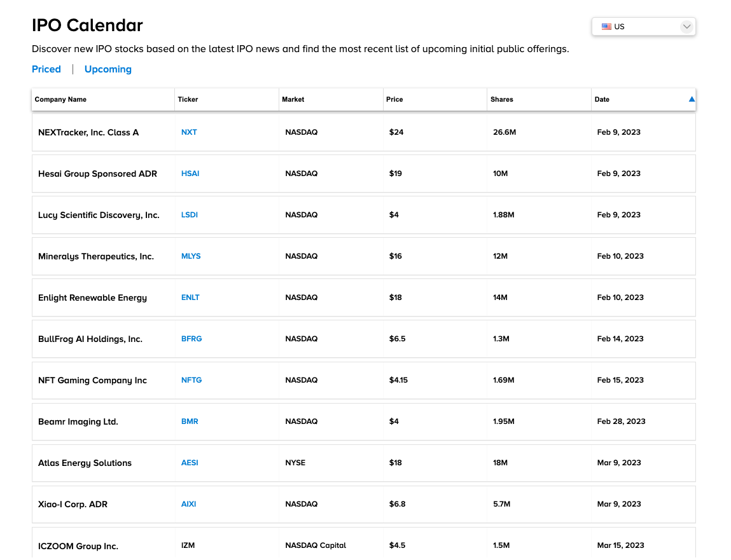The height and width of the screenshot is (560, 731).
Task: Select Hesai Group Sponsored ADR company name
Action: (97, 174)
